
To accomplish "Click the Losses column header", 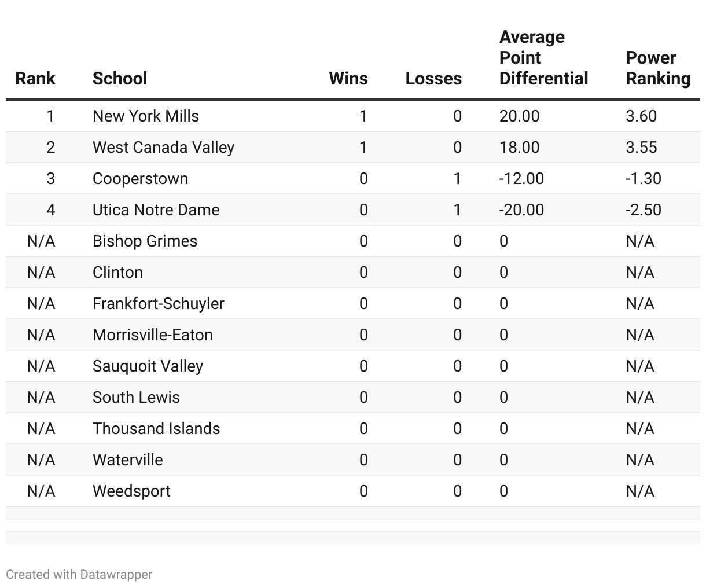I will click(433, 78).
